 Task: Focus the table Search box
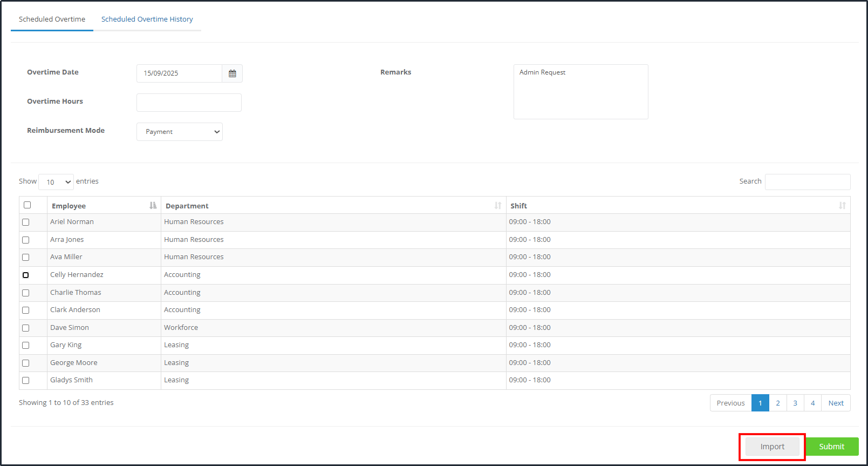[x=808, y=182]
